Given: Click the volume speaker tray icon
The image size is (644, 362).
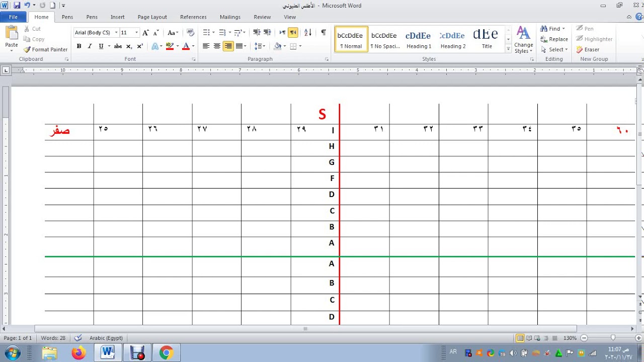Looking at the screenshot, I should click(x=514, y=353).
